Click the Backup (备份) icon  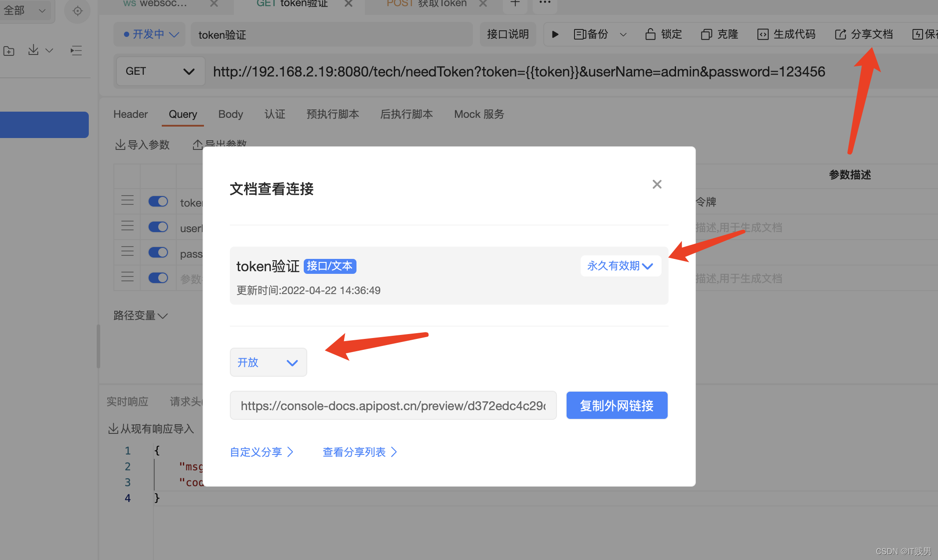579,34
